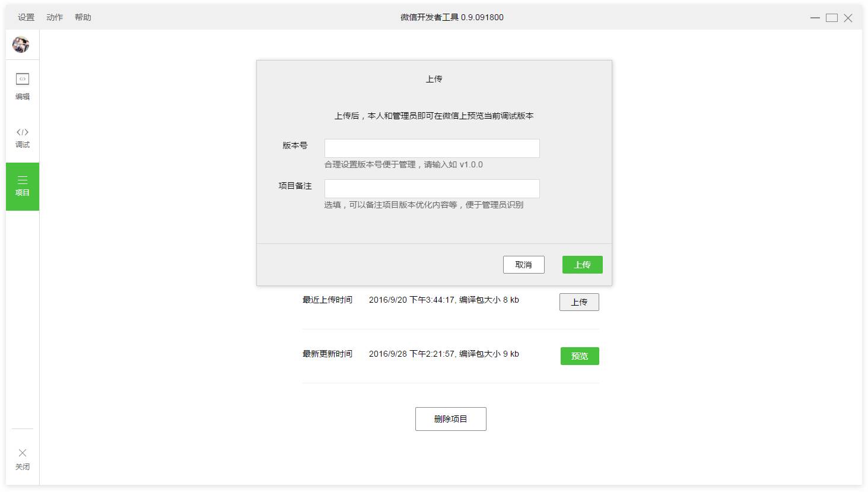The height and width of the screenshot is (492, 868).
Task: Minimize the developer tool window
Action: [x=815, y=18]
